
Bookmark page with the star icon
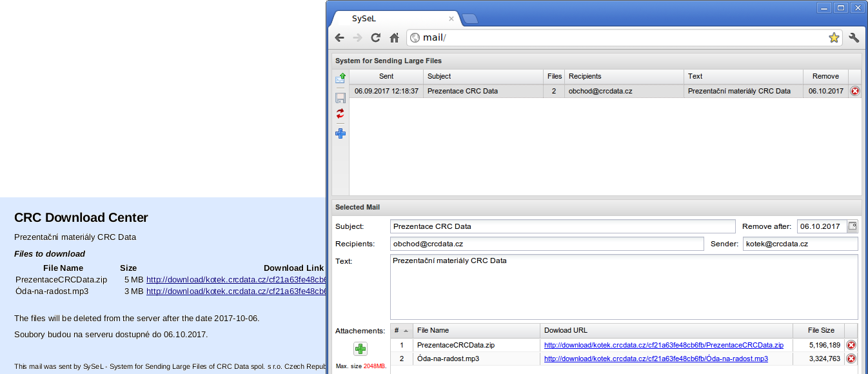834,38
